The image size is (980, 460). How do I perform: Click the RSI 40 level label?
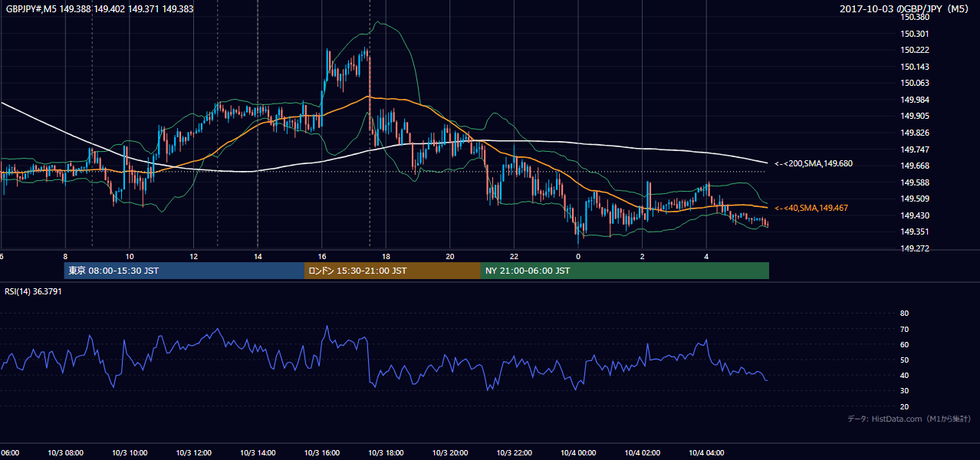904,375
